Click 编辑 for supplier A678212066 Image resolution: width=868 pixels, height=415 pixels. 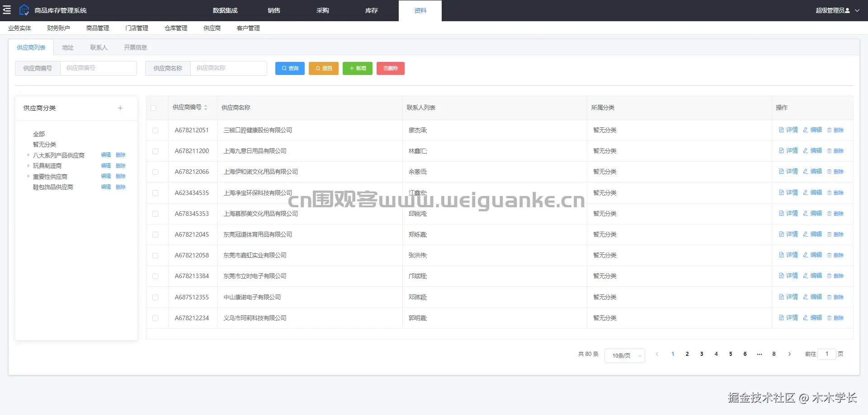coord(812,172)
